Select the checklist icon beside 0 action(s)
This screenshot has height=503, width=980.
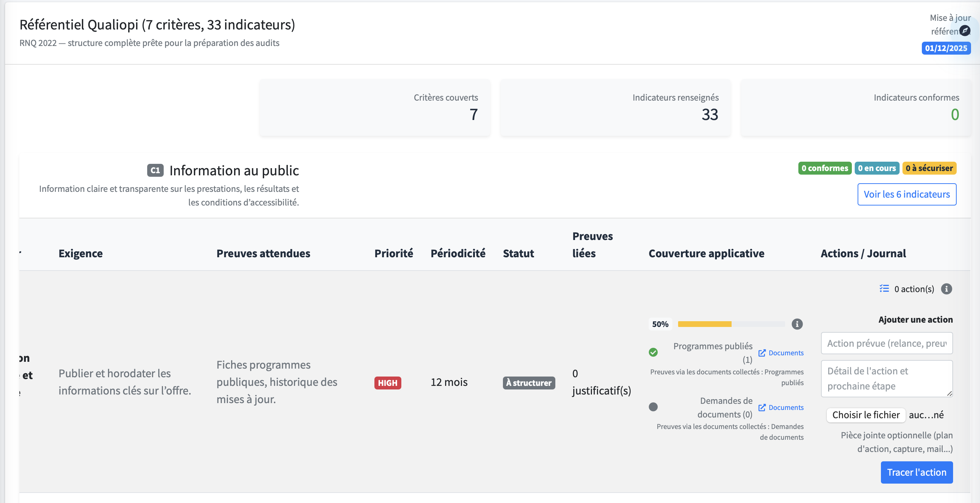pyautogui.click(x=885, y=289)
